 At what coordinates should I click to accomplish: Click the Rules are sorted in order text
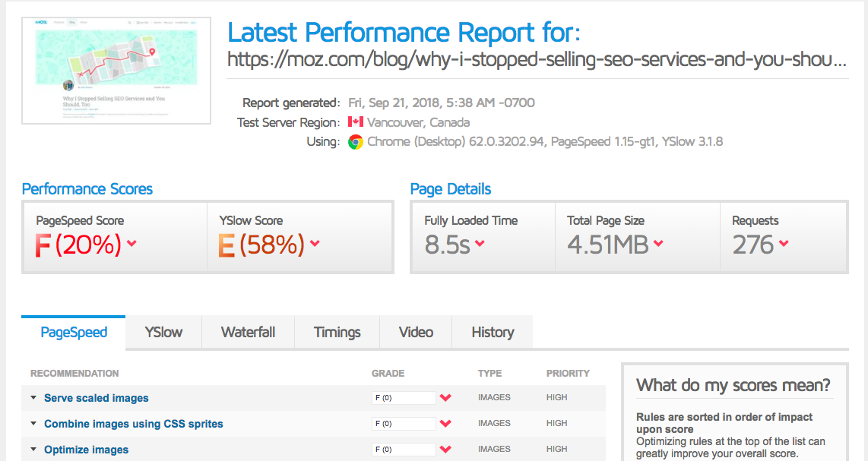click(724, 423)
